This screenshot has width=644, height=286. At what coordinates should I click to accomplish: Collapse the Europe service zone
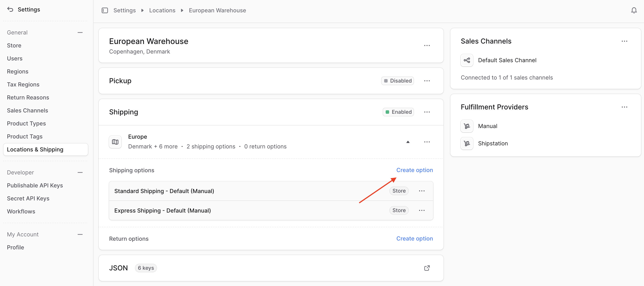(x=408, y=142)
